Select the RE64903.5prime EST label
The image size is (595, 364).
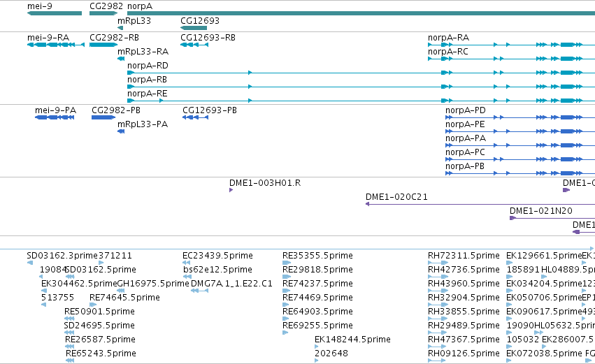click(x=317, y=312)
